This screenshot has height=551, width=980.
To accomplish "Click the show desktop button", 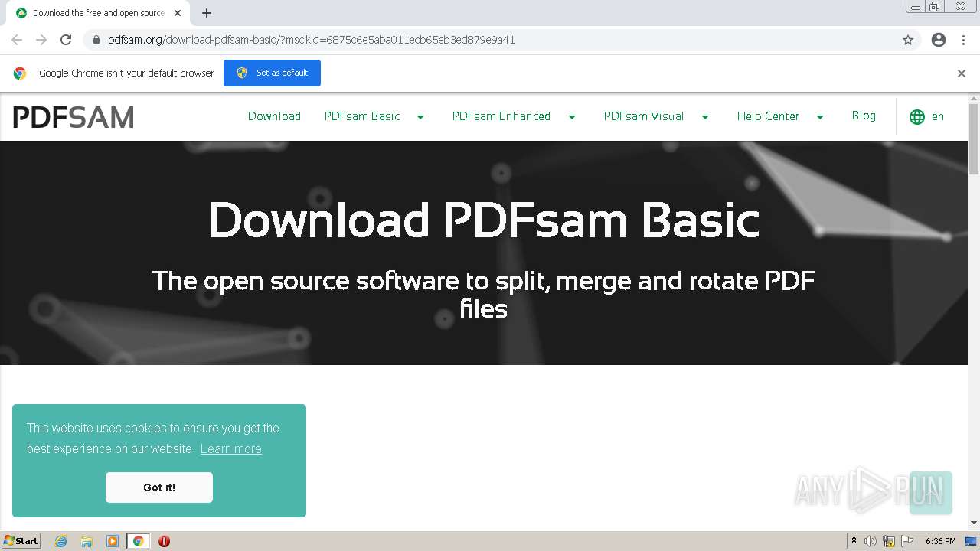I will 972,541.
